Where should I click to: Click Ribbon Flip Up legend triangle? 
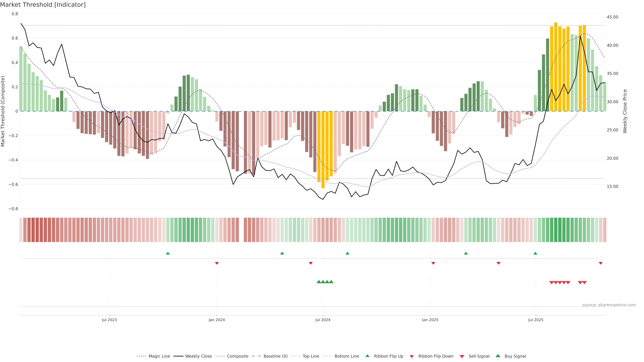pos(367,356)
